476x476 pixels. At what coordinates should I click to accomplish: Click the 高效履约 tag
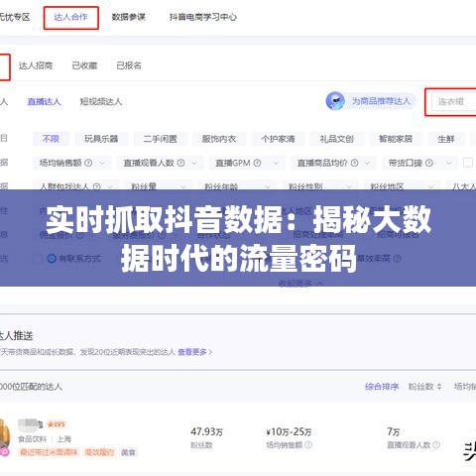coord(99,452)
